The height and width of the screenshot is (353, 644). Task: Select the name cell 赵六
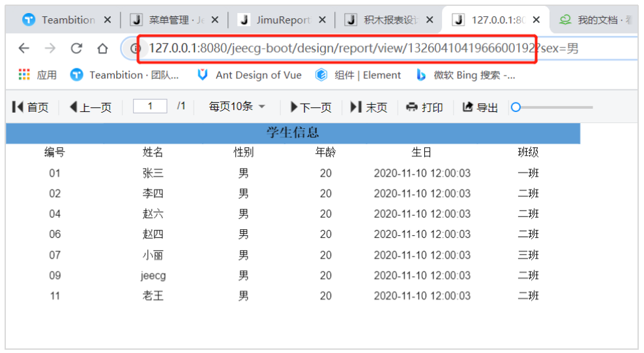point(153,214)
